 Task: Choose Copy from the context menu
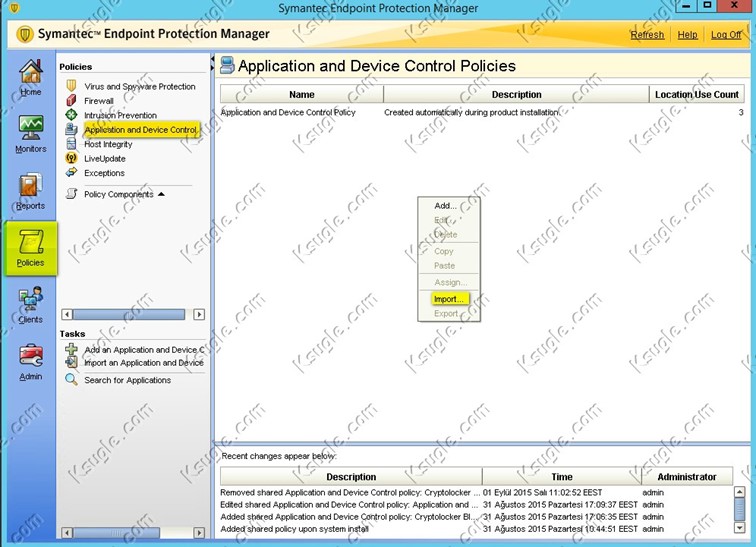tap(444, 252)
